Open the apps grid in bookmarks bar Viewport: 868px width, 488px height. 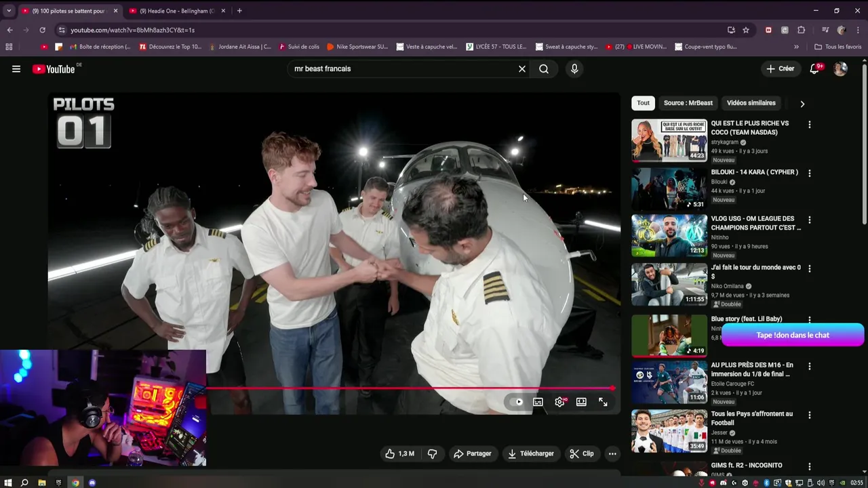tap(9, 47)
